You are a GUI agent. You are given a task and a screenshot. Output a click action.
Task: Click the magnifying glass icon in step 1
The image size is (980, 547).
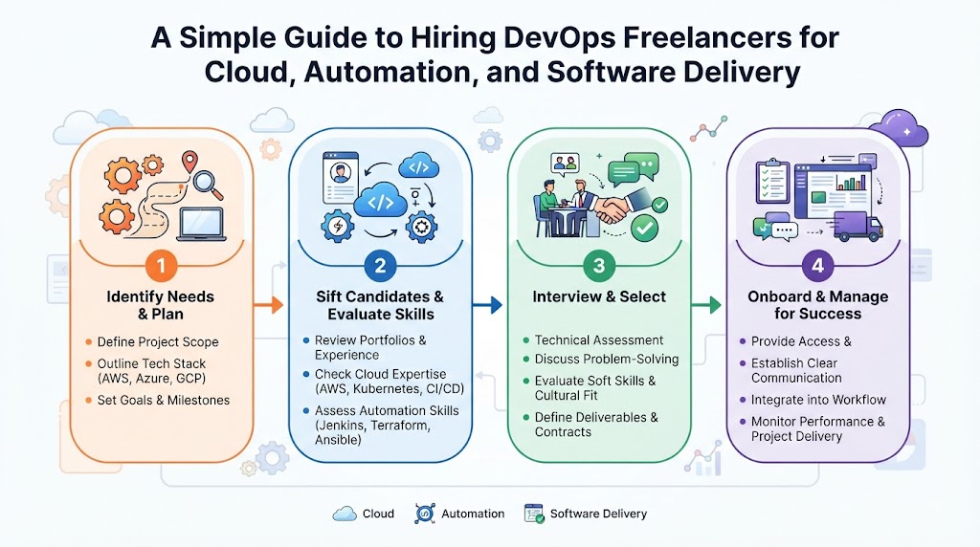point(208,185)
